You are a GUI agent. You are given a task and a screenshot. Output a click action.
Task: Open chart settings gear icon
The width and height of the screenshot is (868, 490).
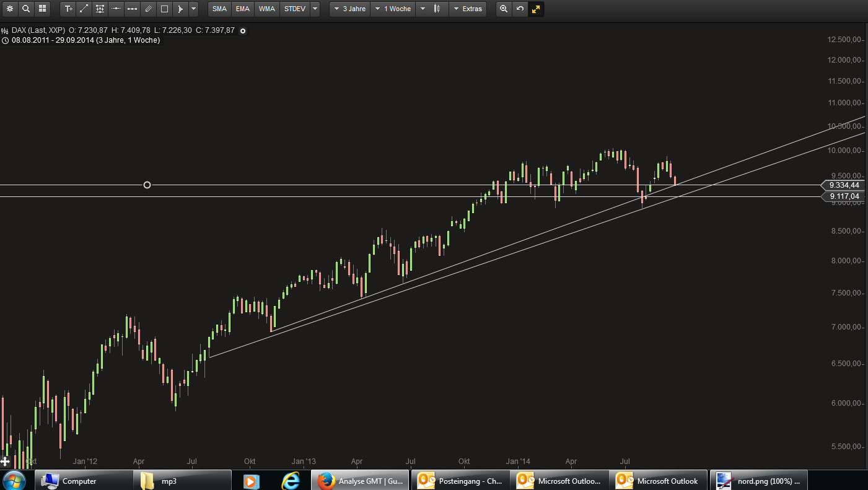point(9,9)
